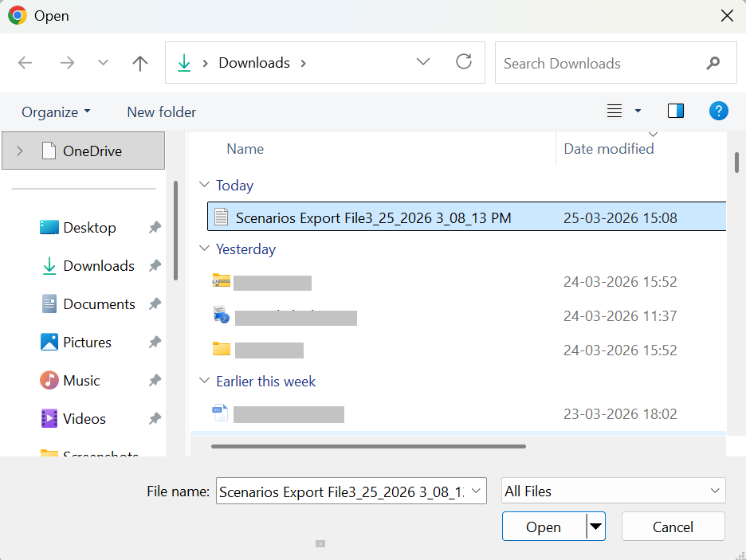Click the pin icon next to Documents
This screenshot has width=746, height=560.
[x=155, y=304]
